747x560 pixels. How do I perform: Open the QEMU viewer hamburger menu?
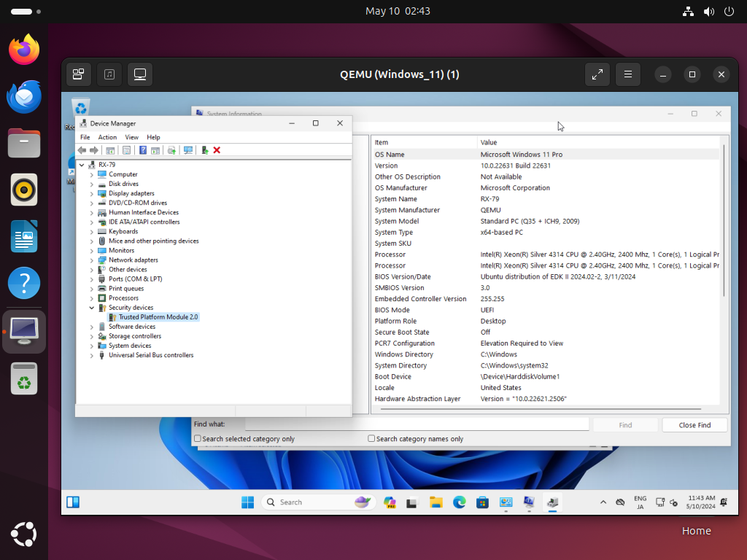(628, 74)
